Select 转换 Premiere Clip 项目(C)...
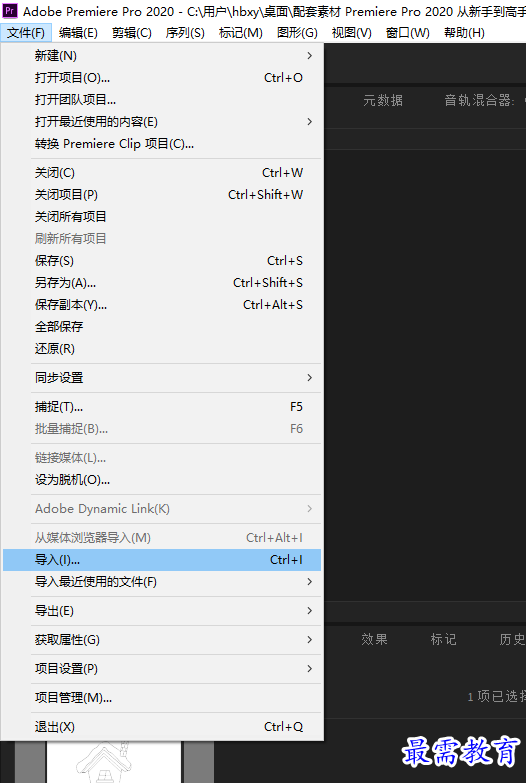The width and height of the screenshot is (526, 783). click(x=162, y=144)
